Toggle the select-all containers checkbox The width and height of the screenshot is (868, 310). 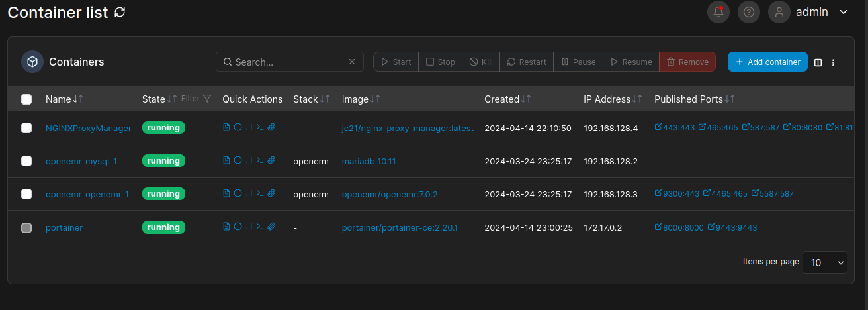tap(26, 99)
